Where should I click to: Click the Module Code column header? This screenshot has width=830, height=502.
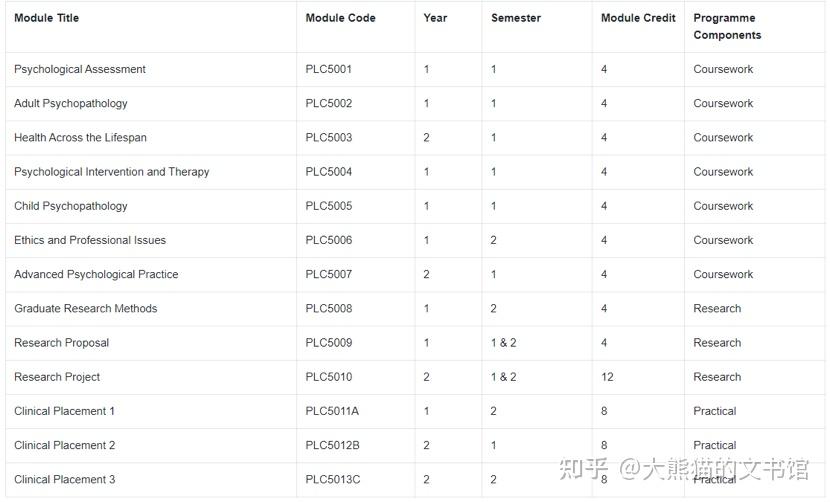pyautogui.click(x=340, y=18)
